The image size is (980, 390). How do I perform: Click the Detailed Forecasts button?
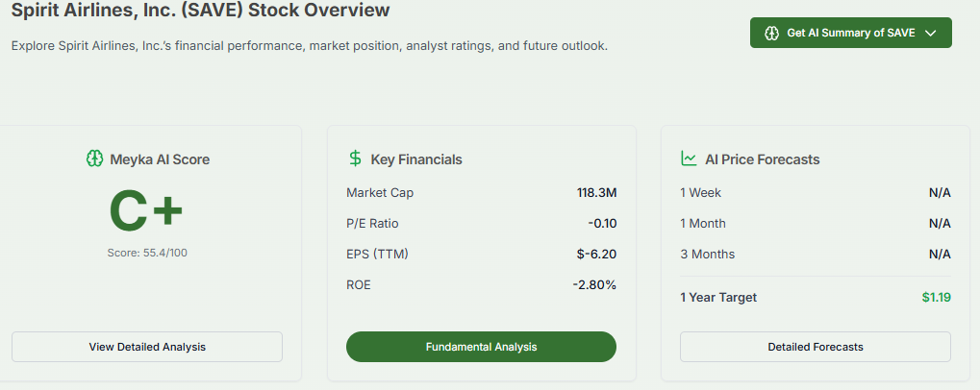click(815, 347)
